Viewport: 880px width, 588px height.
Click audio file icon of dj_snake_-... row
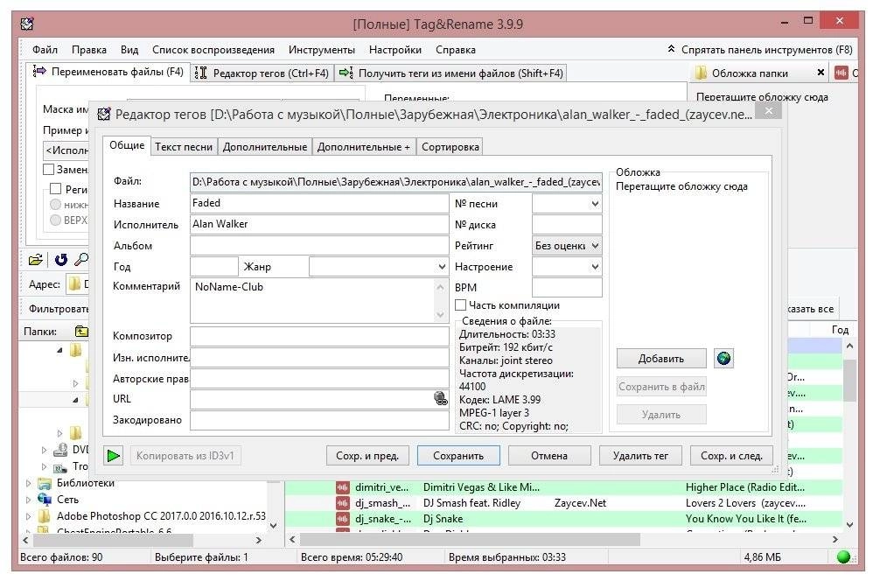[342, 519]
